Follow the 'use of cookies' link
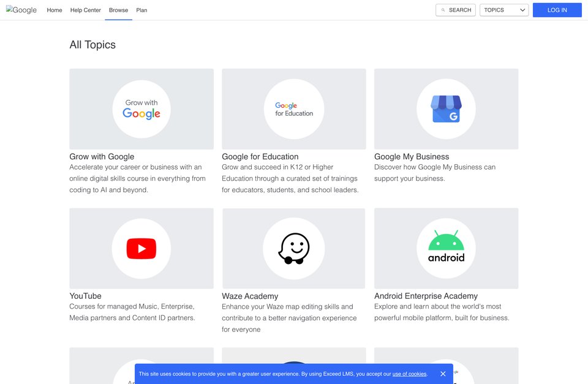 click(x=409, y=374)
